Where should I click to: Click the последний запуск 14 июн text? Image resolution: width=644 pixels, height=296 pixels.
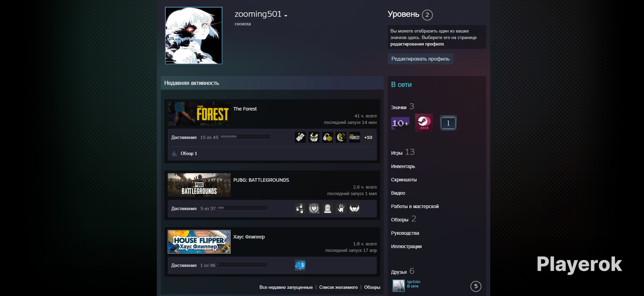351,123
